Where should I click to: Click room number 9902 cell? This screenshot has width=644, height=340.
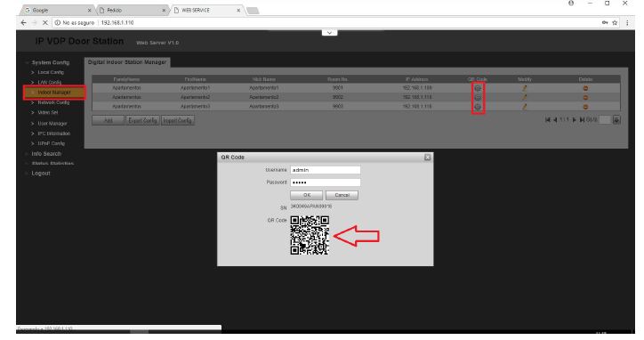338,97
